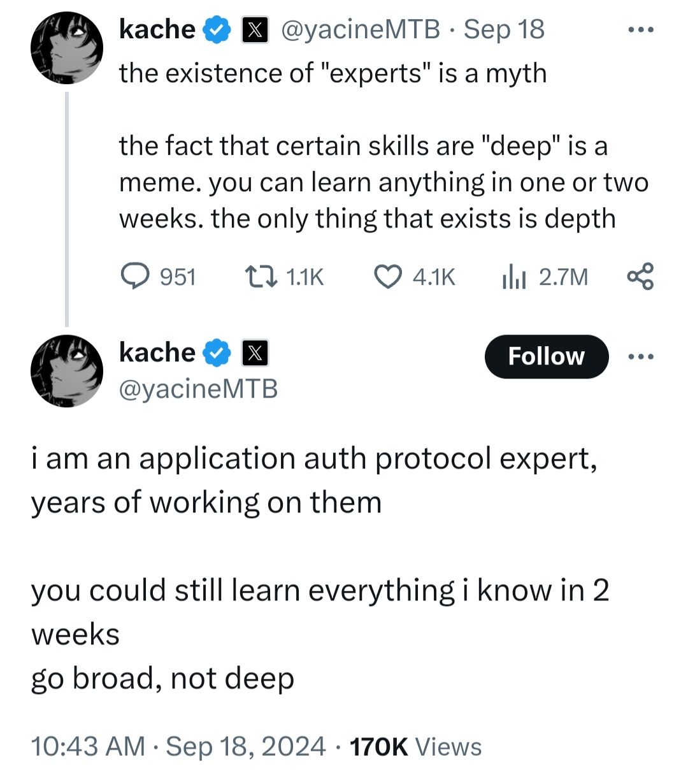Open more options on the first tweet
The image size is (688, 784).
point(640,30)
